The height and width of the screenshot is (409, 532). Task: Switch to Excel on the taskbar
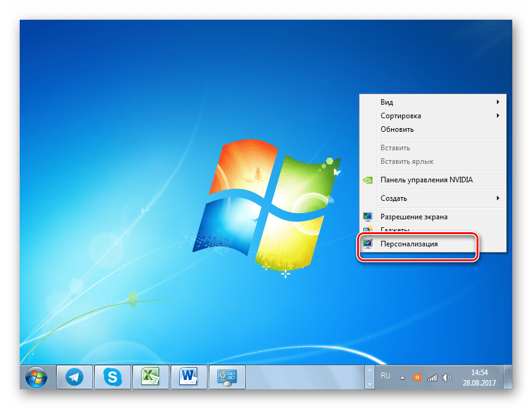point(150,376)
